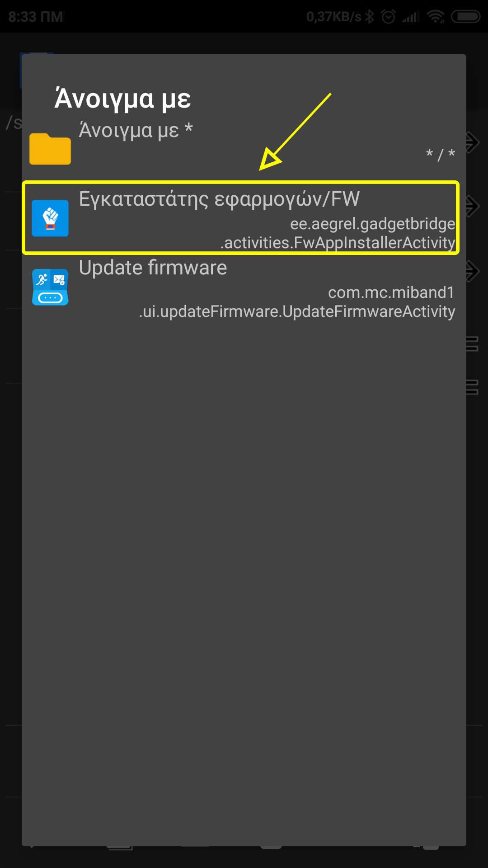The image size is (488, 868).
Task: Tap the battery indicator icon
Action: point(465,17)
